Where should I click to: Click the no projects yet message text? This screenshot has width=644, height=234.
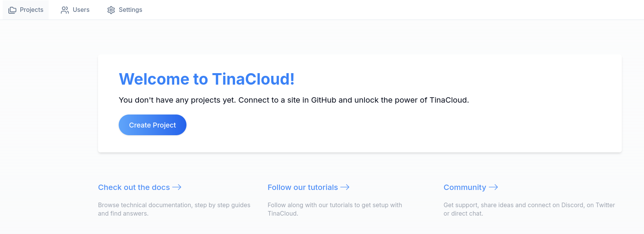click(294, 100)
